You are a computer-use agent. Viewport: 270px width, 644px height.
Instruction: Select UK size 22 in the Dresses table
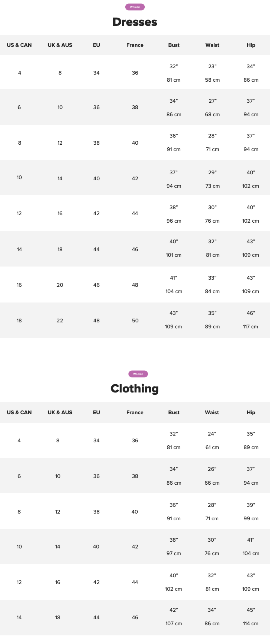click(60, 321)
